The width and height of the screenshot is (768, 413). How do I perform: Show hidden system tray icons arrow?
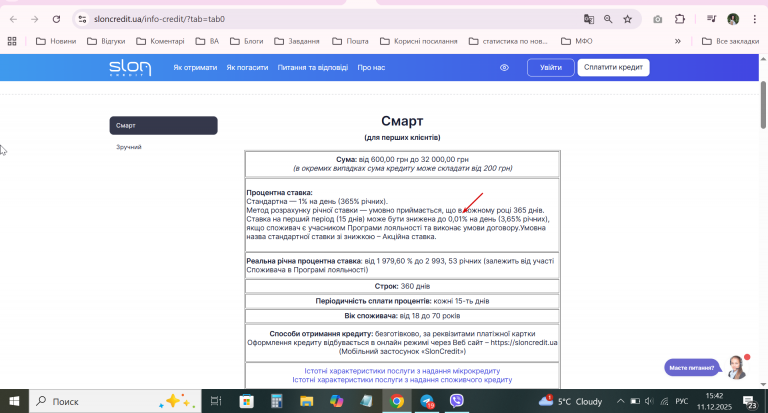pyautogui.click(x=620, y=401)
